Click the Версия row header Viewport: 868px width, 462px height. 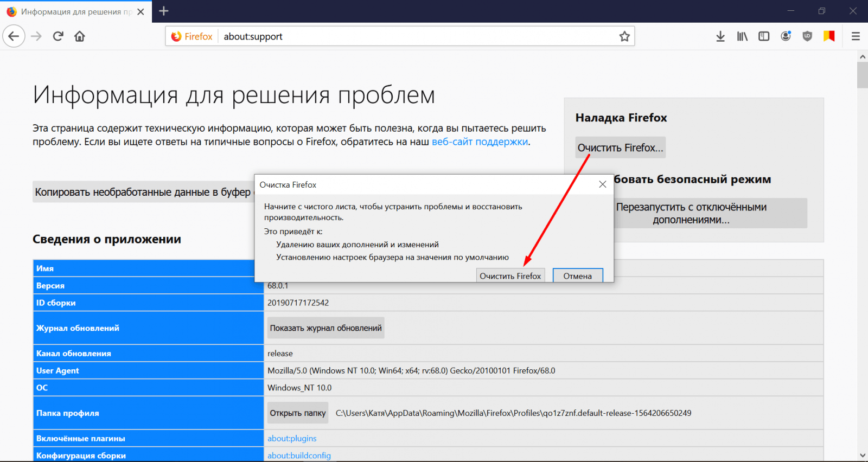pos(148,285)
